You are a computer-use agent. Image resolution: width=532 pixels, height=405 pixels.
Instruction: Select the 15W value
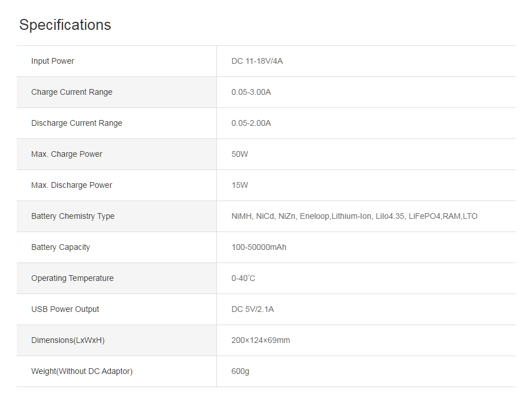240,186
